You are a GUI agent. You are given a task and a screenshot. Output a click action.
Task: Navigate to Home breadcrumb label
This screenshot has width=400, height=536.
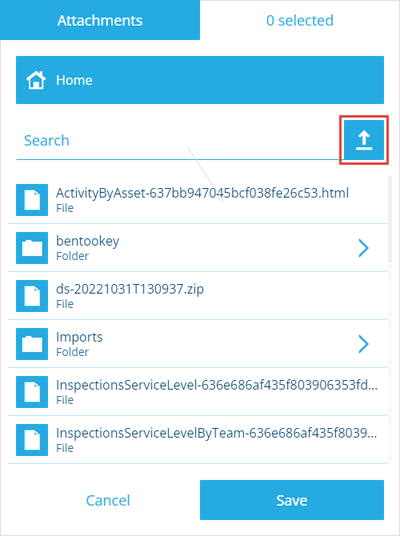click(x=74, y=80)
